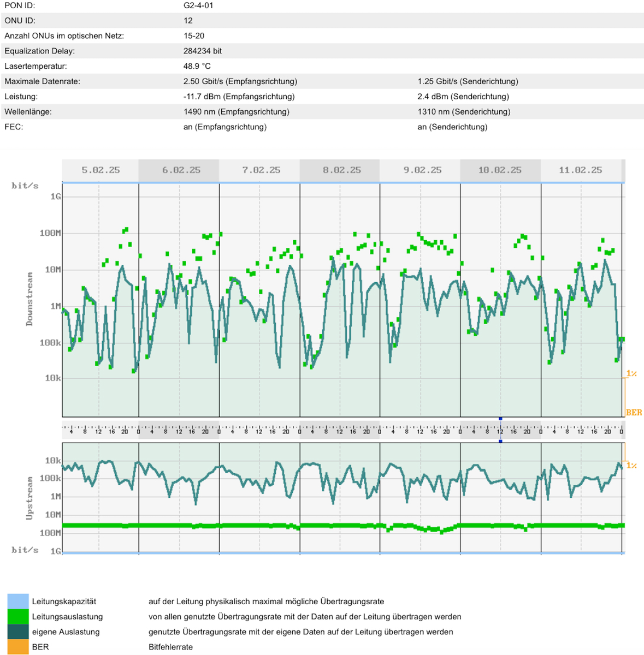Image resolution: width=644 pixels, height=655 pixels.
Task: Click the Leistung label
Action: click(21, 97)
